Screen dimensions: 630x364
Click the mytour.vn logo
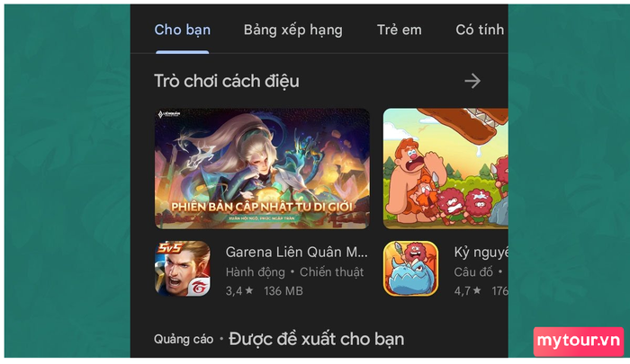point(579,342)
